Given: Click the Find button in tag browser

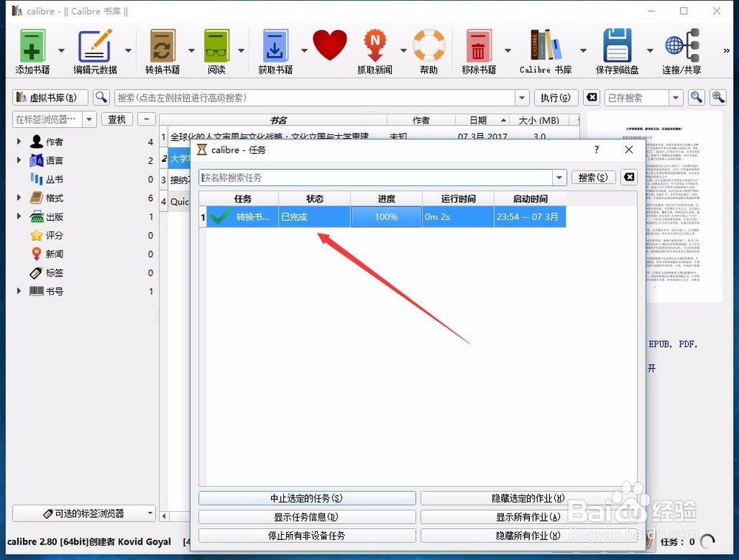Looking at the screenshot, I should pos(117,119).
